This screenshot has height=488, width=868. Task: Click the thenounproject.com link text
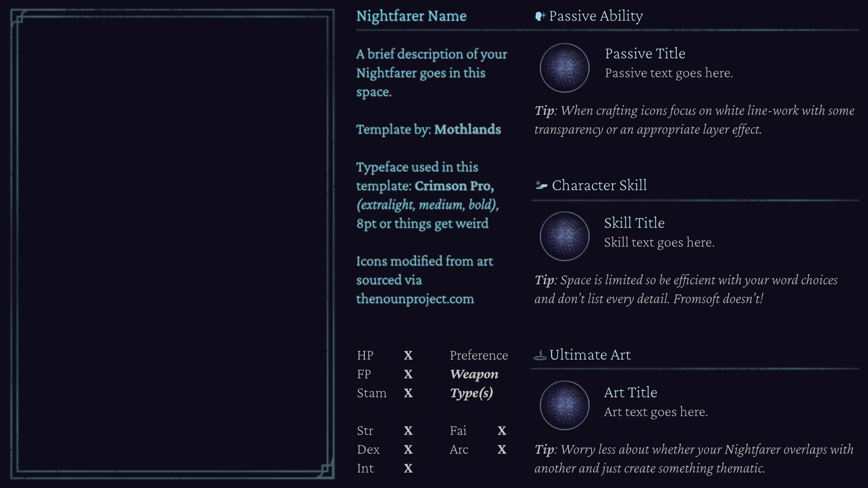(415, 299)
